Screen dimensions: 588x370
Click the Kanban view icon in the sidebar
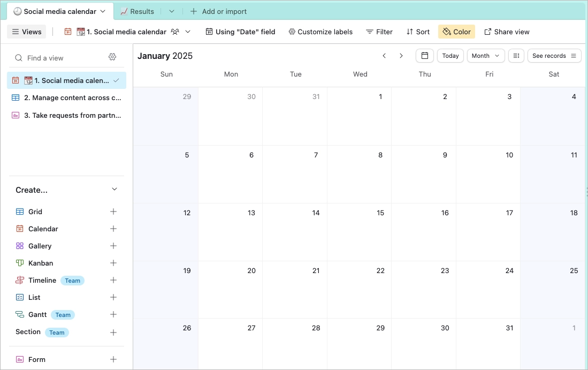(x=20, y=263)
